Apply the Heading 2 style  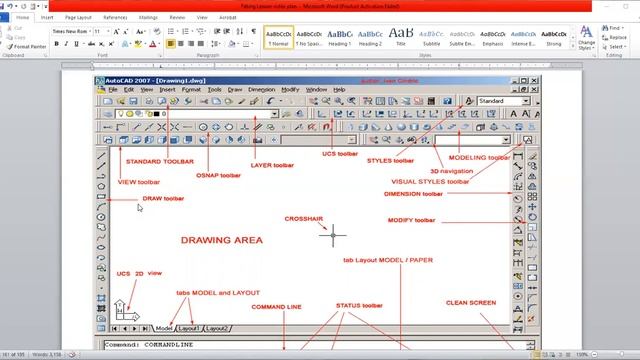point(370,38)
